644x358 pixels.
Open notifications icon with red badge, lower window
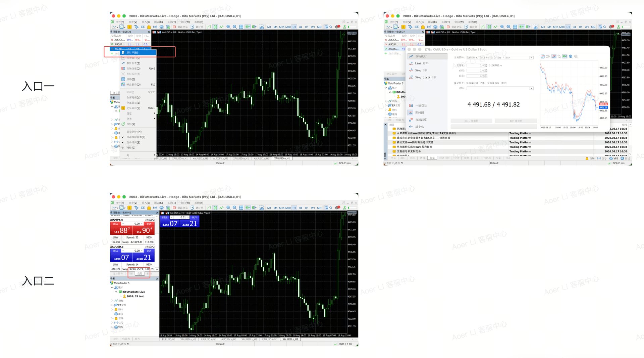337,208
